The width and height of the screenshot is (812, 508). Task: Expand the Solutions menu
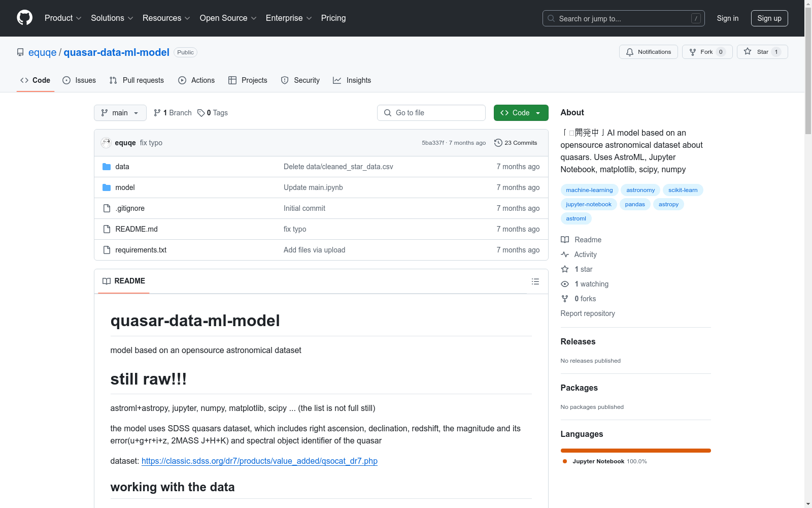pos(112,18)
